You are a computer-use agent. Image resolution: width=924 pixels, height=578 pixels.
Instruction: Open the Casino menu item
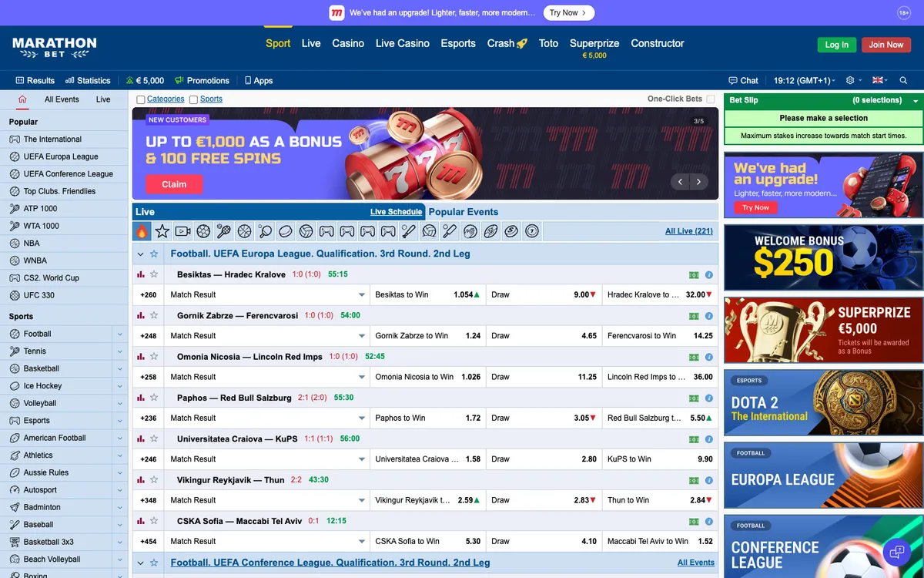point(348,43)
